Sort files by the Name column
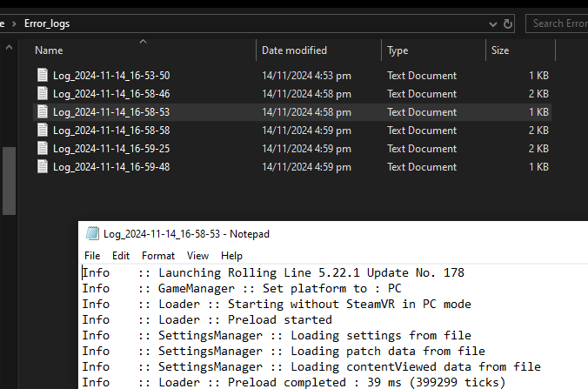This screenshot has width=588, height=389. tap(49, 50)
